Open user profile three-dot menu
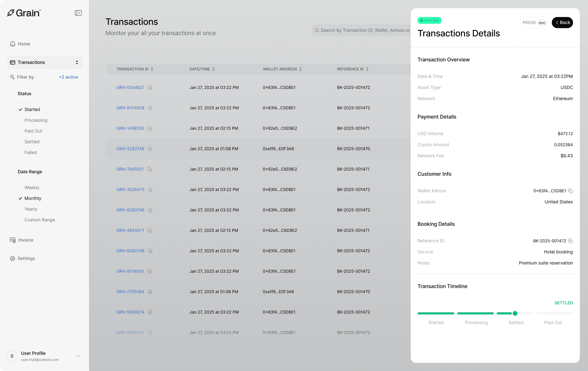This screenshot has width=588, height=371. click(78, 356)
